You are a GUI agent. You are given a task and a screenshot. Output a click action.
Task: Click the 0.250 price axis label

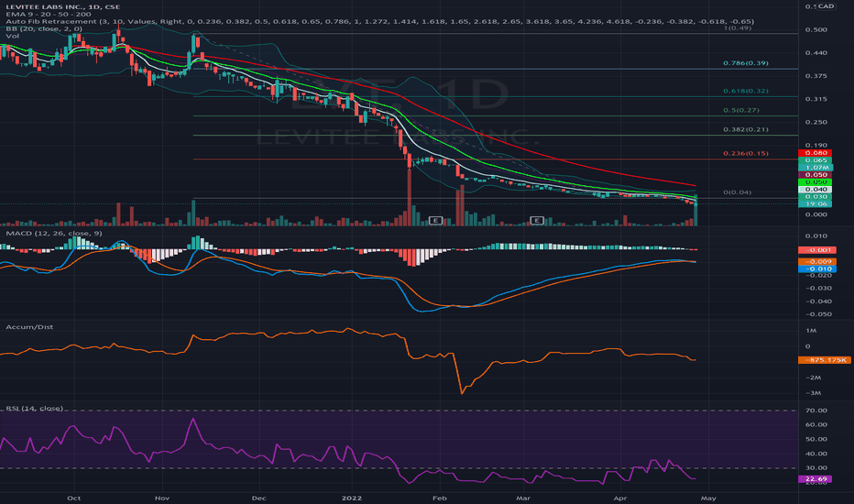(x=816, y=123)
